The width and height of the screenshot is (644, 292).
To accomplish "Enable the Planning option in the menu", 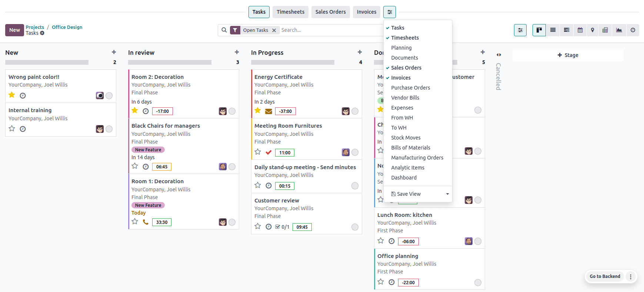I will point(401,48).
